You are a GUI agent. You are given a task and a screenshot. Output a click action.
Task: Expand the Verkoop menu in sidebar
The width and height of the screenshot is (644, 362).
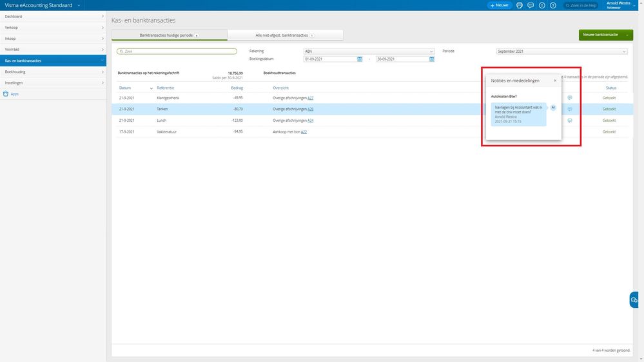[x=53, y=28]
